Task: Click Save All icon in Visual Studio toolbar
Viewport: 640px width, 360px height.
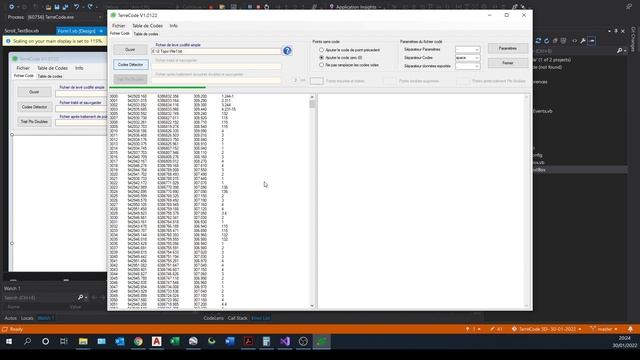Action: (x=65, y=7)
